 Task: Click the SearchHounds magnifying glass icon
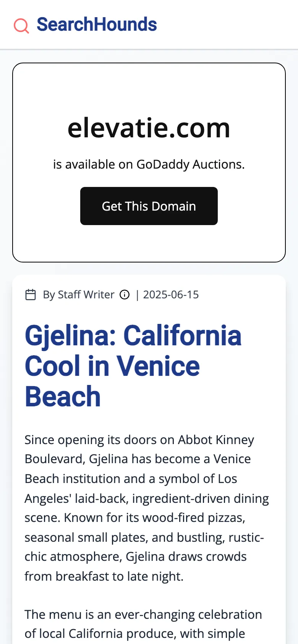[x=21, y=26]
